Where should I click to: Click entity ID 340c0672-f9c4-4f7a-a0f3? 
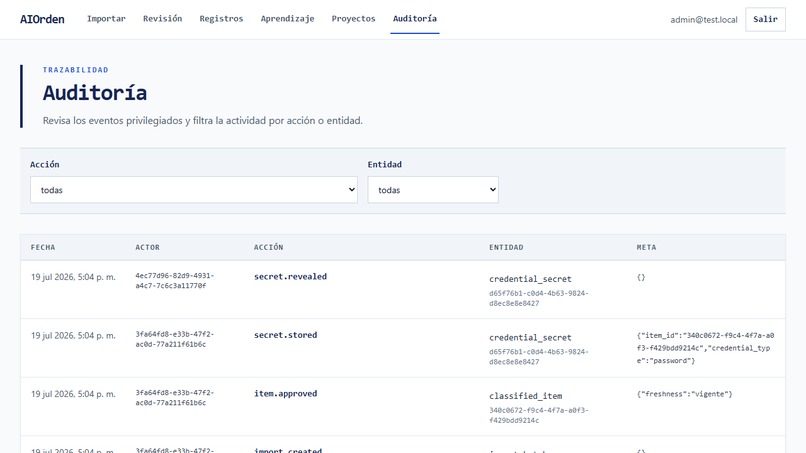point(539,415)
